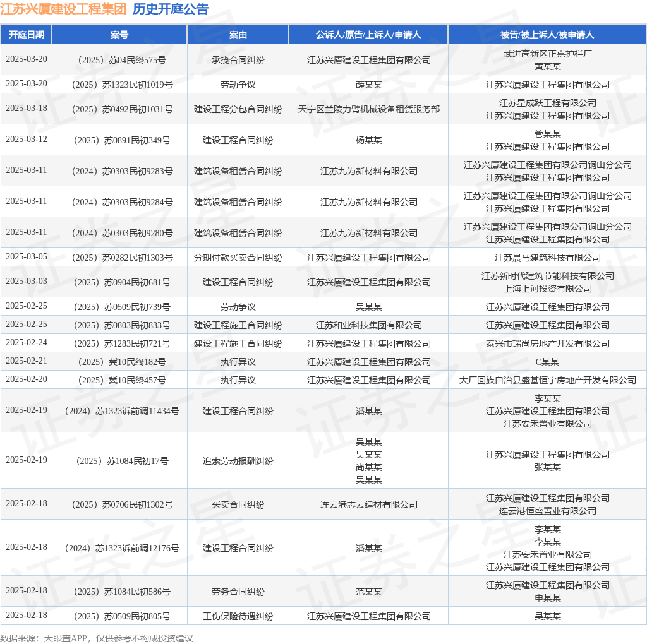Select case number (2024)苏0303民初9280号

click(x=122, y=234)
